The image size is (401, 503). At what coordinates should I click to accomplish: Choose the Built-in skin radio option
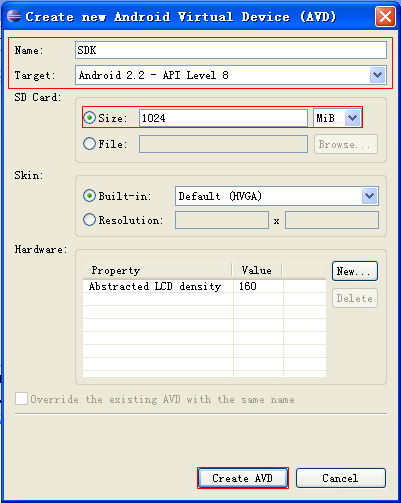click(x=89, y=196)
